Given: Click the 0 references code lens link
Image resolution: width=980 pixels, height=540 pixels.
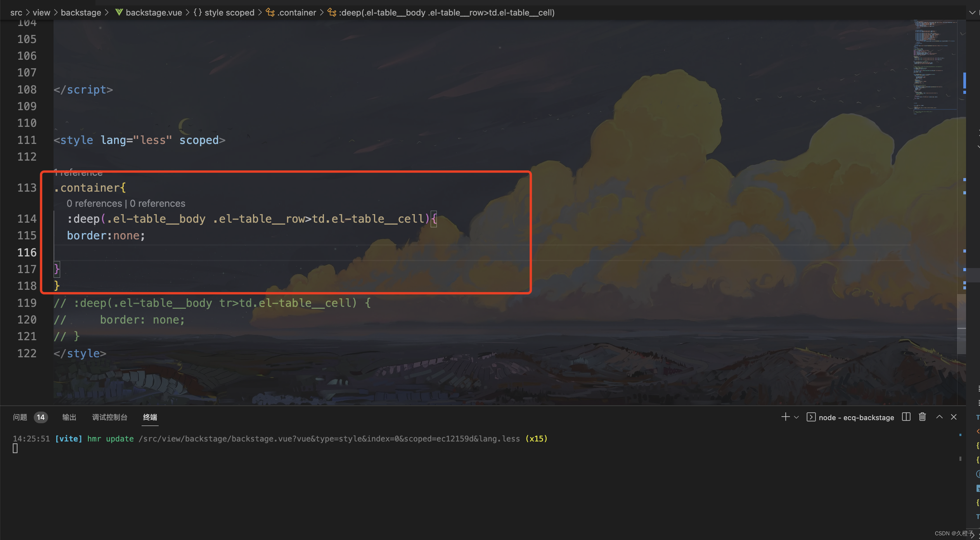Looking at the screenshot, I should tap(94, 203).
